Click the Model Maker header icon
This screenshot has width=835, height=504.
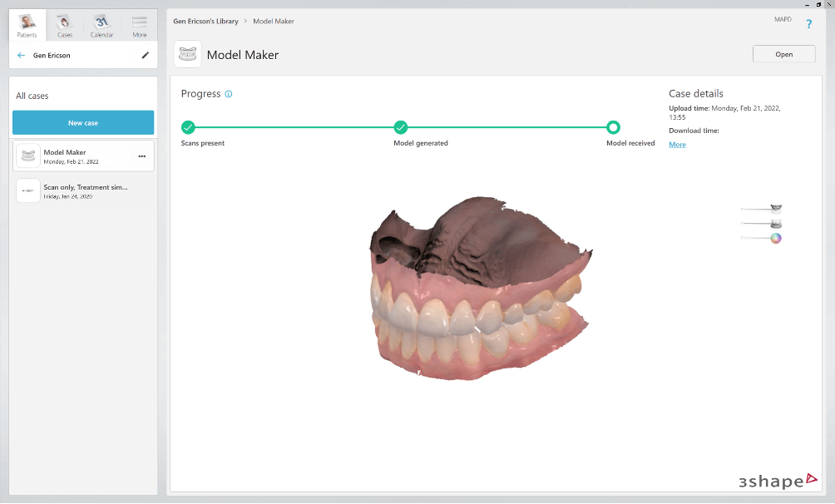coord(187,54)
